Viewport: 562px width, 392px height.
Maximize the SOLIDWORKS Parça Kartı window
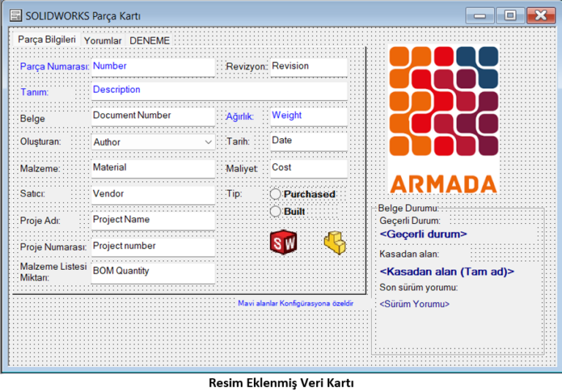click(510, 15)
